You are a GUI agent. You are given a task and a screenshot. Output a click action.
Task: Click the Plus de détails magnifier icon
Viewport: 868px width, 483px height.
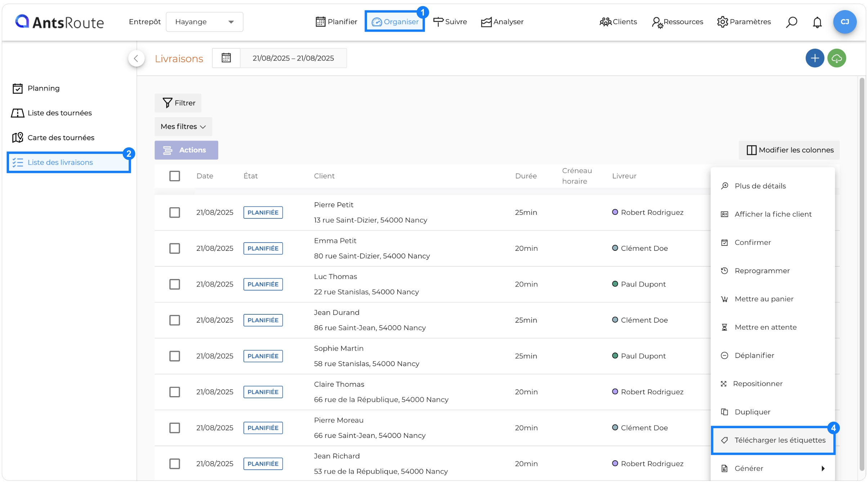point(724,186)
